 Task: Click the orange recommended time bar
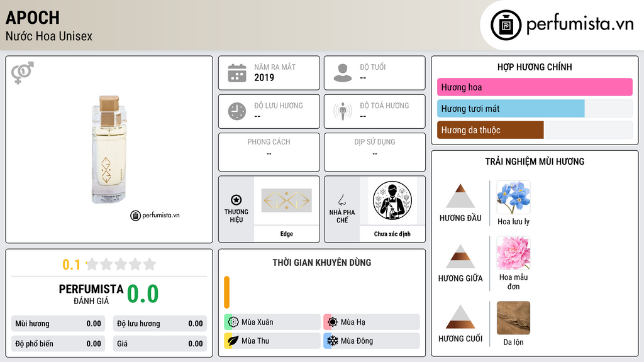pos(226,292)
